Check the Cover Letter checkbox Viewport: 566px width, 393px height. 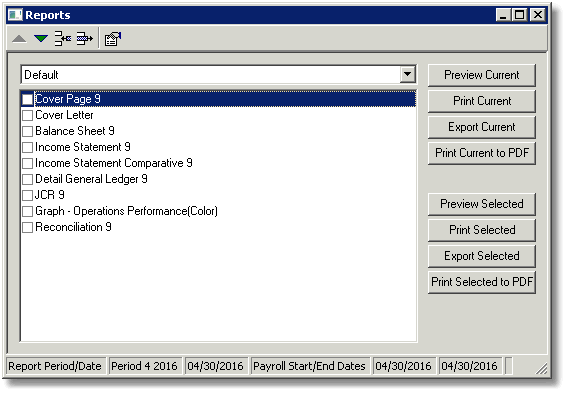tap(27, 115)
